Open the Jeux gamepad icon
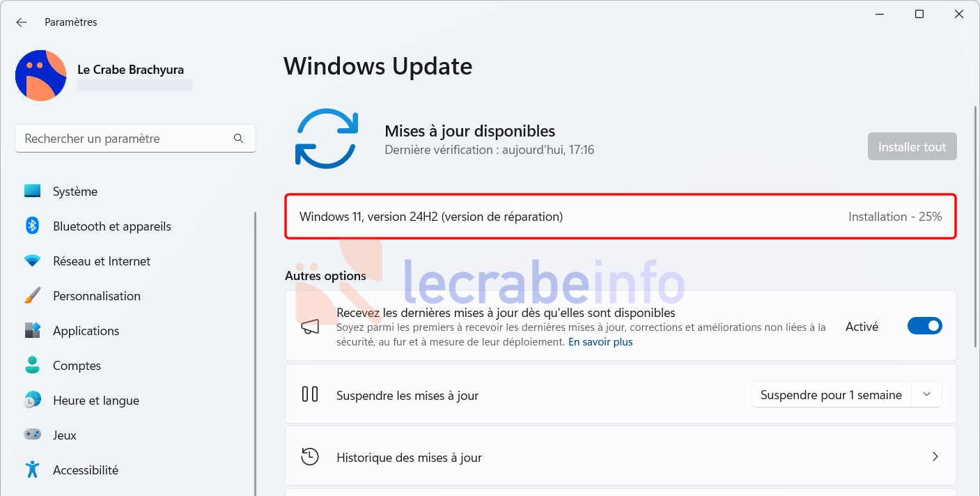This screenshot has width=980, height=496. [32, 435]
